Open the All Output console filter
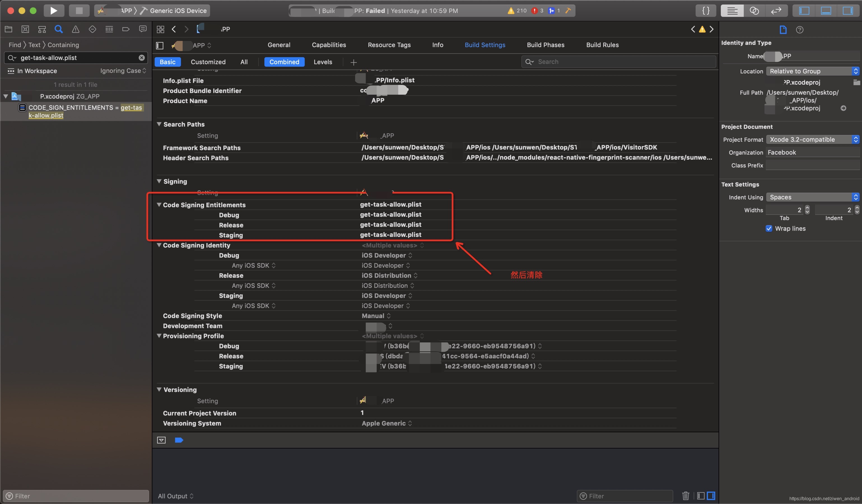This screenshot has height=504, width=862. (176, 496)
